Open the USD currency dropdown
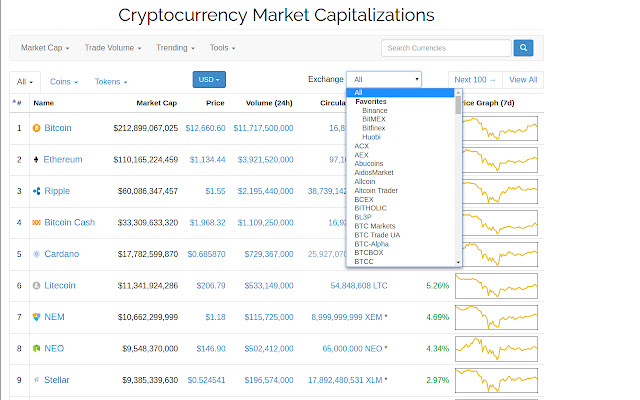This screenshot has height=400, width=640. 209,79
